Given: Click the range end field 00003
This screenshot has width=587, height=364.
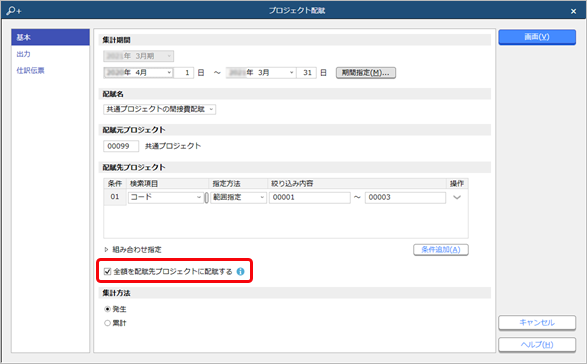Looking at the screenshot, I should pyautogui.click(x=405, y=197).
